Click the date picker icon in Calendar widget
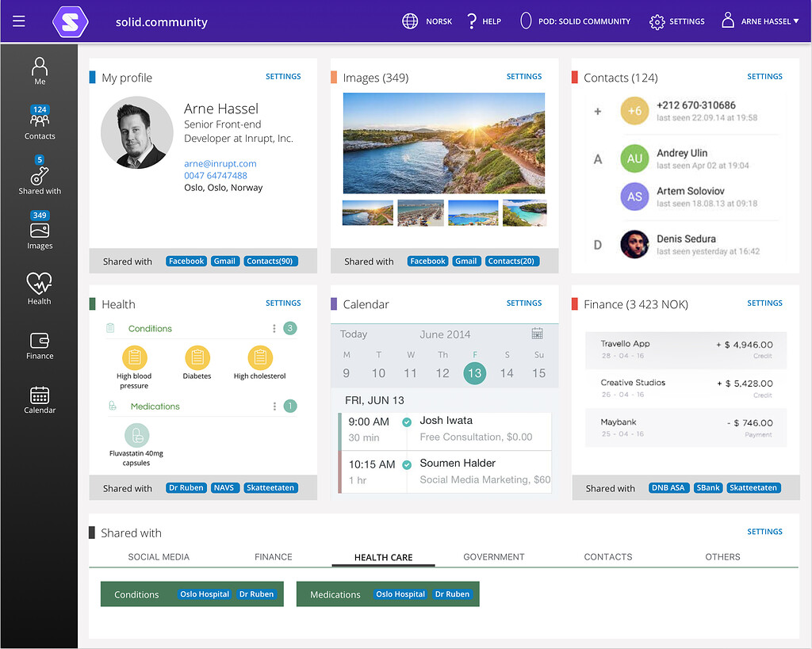Image resolution: width=812 pixels, height=649 pixels. pos(538,334)
